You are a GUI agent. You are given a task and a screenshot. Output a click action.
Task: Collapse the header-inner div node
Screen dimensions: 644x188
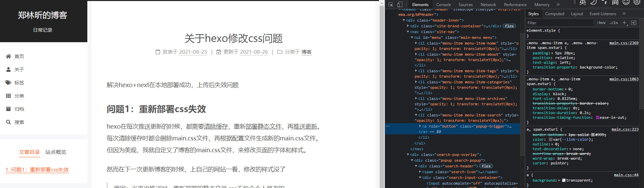pos(404,20)
